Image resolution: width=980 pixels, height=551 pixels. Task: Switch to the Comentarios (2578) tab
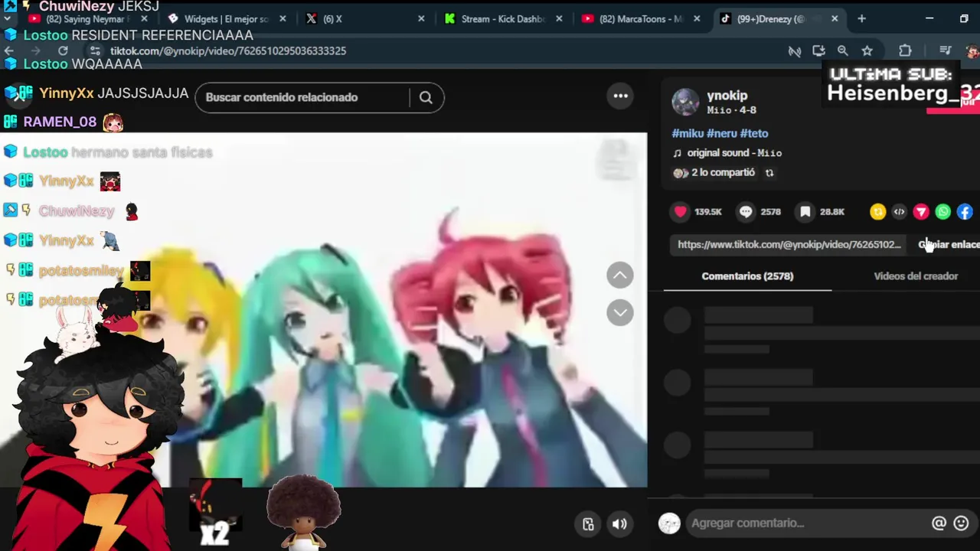coord(747,276)
